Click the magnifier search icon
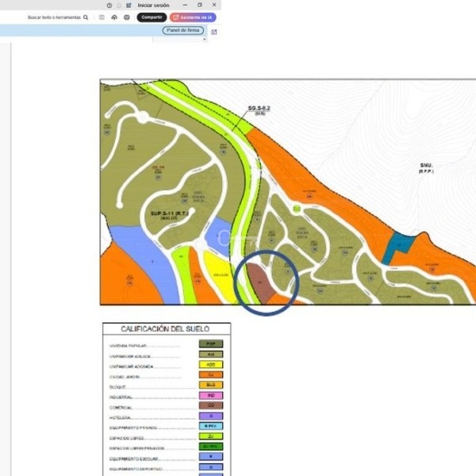The image size is (476, 476). tap(86, 17)
